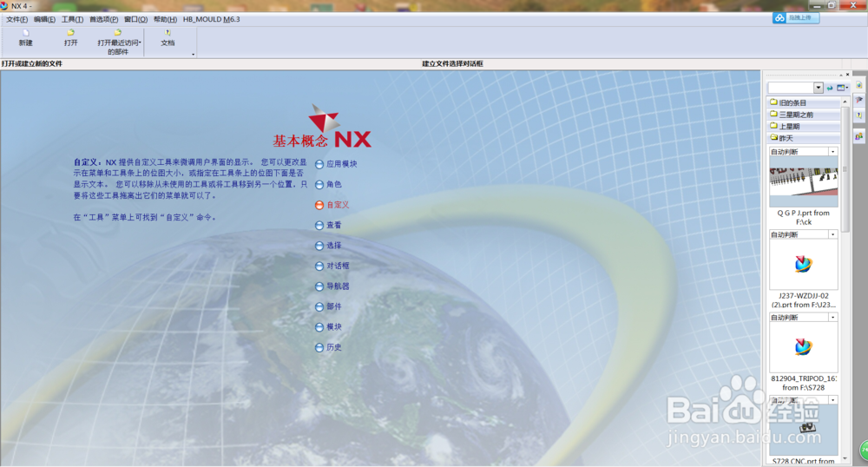Select the 历史 concept link

point(328,348)
